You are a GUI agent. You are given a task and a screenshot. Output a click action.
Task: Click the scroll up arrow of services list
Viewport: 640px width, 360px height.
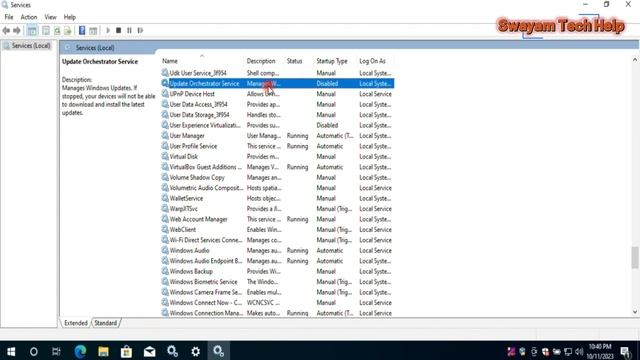[635, 60]
